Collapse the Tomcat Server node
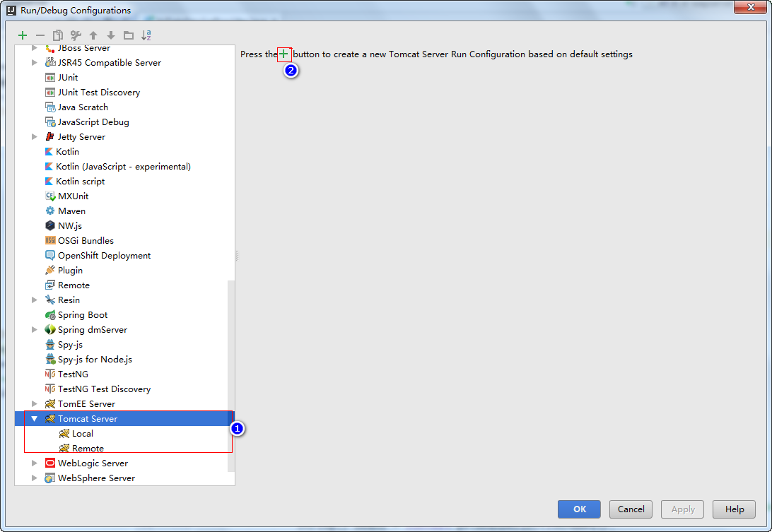Screen dimensions: 772x532 (x=34, y=419)
